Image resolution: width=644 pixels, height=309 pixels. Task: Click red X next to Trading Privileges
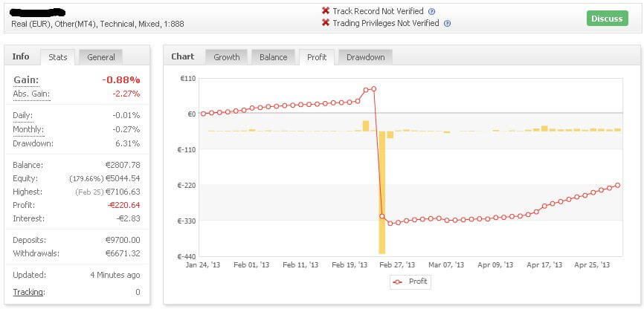click(326, 23)
